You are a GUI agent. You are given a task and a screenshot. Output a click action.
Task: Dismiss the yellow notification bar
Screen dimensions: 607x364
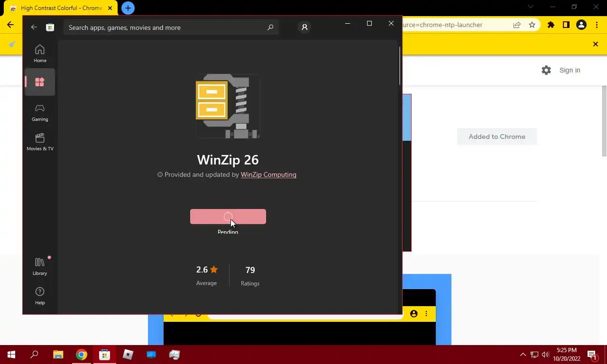(596, 44)
